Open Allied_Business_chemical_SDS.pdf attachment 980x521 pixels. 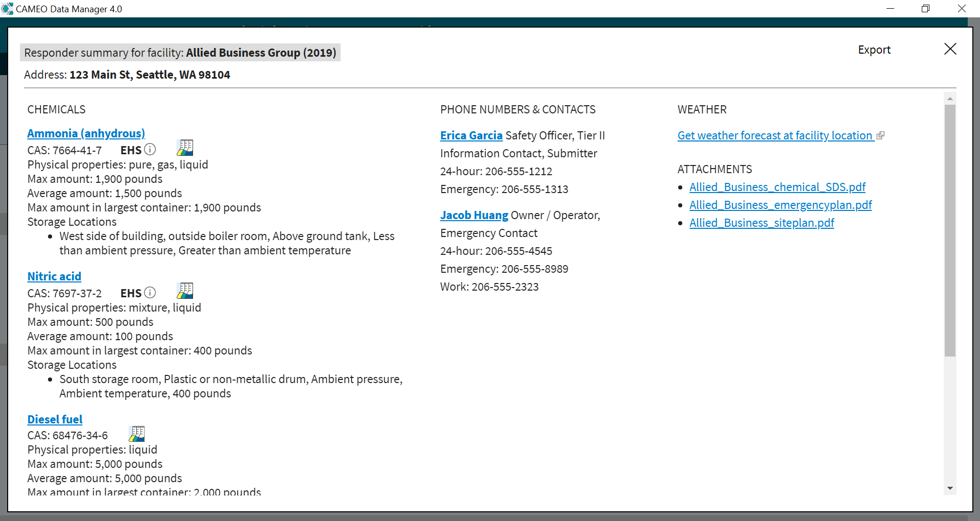click(777, 187)
